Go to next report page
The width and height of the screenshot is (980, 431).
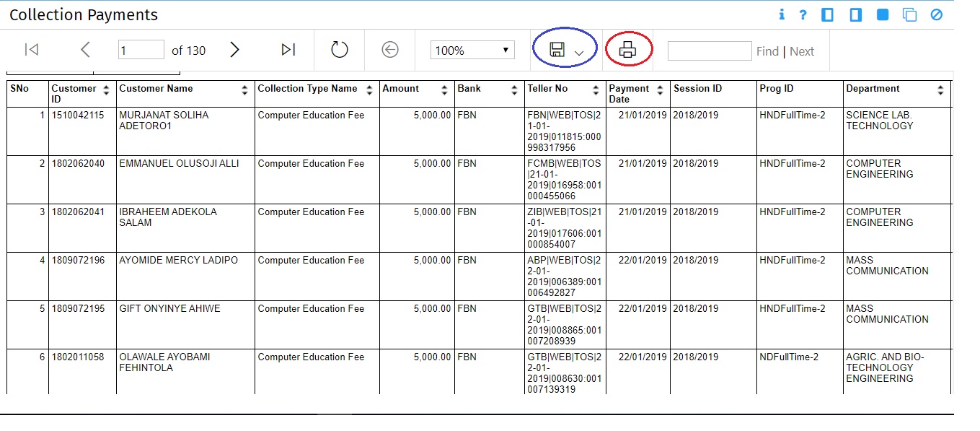coord(234,50)
